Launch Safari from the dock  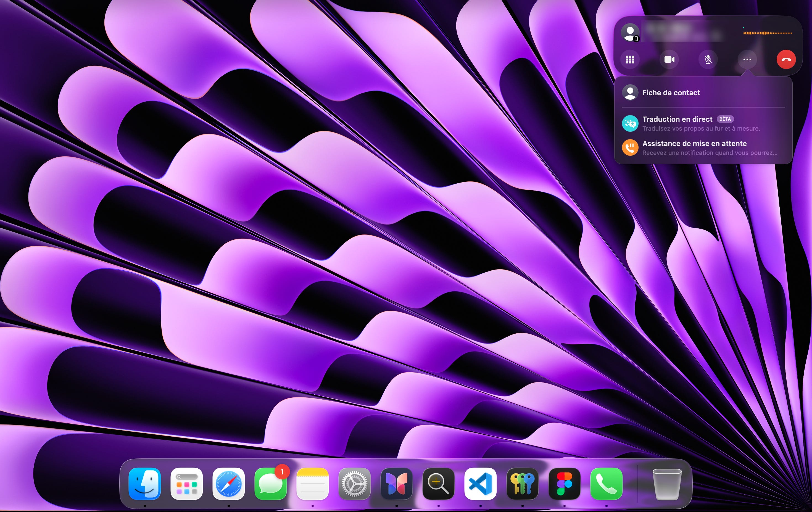pyautogui.click(x=229, y=483)
